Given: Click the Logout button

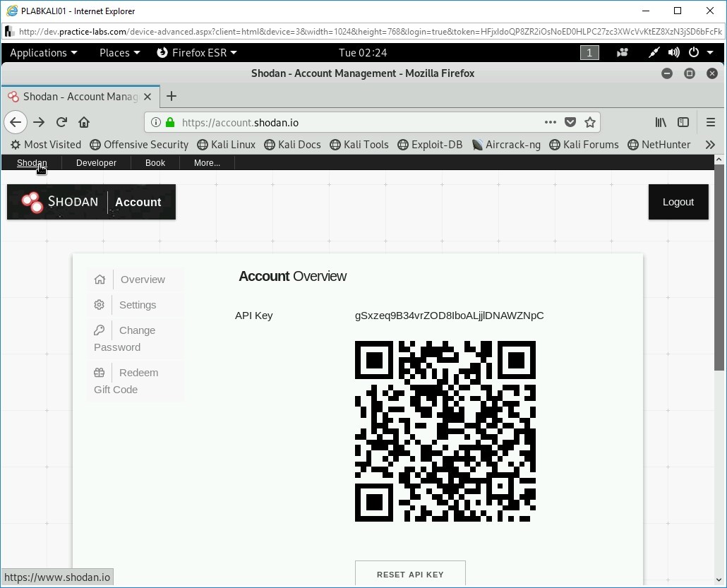Looking at the screenshot, I should click(678, 202).
